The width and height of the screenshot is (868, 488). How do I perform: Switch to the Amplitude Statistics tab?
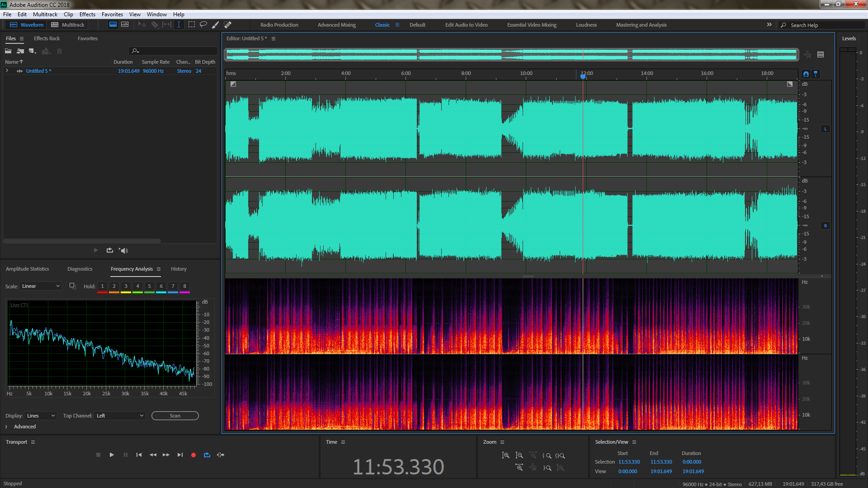(27, 269)
